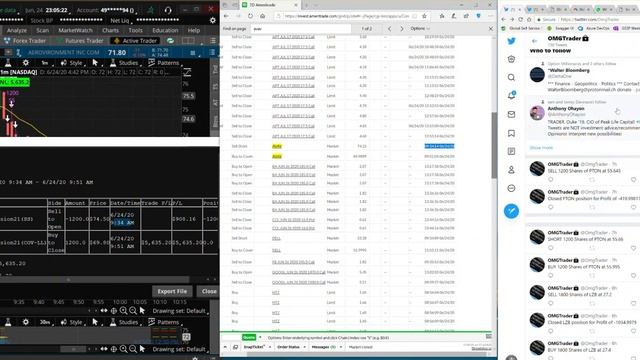The width and height of the screenshot is (640, 360).
Task: Open the Tools tab
Action: [136, 30]
